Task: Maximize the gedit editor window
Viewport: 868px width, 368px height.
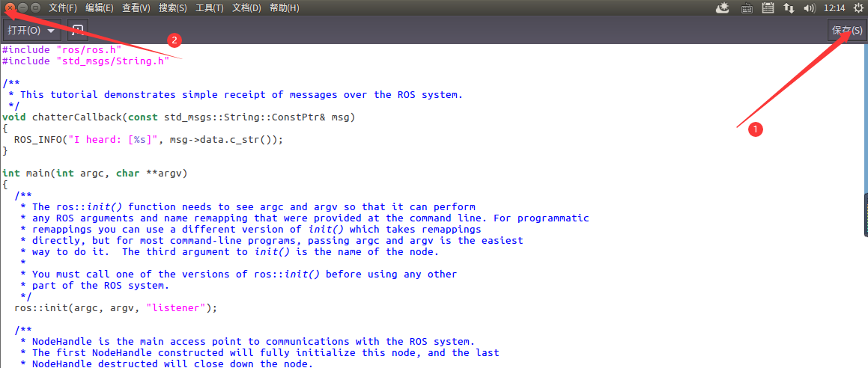Action: coord(35,7)
